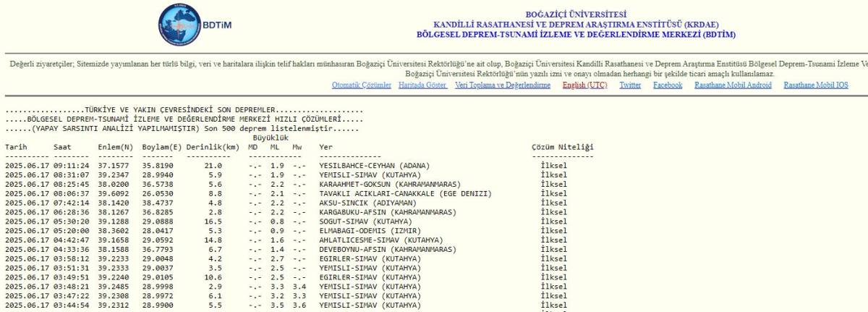Image resolution: width=868 pixels, height=312 pixels.
Task: Click the Çözüm Niteliği column header
Action: [562, 147]
